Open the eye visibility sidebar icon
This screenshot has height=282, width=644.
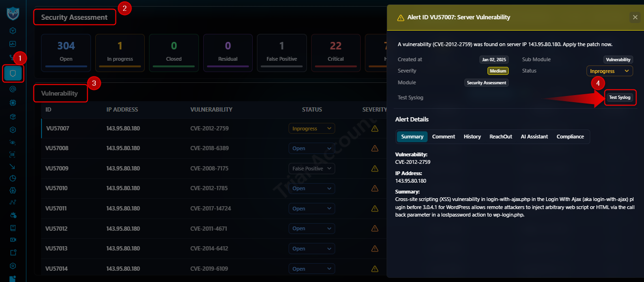13,142
